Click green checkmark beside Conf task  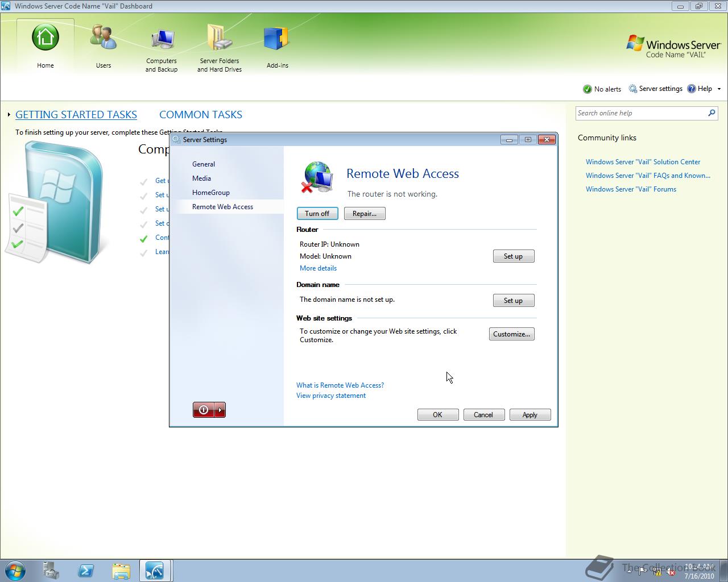click(x=144, y=239)
